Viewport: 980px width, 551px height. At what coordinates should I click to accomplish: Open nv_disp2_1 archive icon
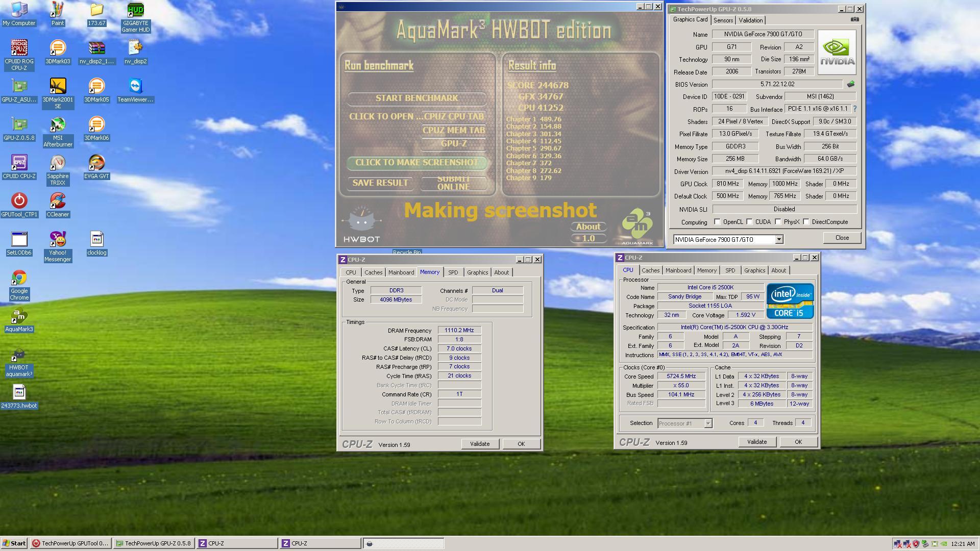point(96,52)
